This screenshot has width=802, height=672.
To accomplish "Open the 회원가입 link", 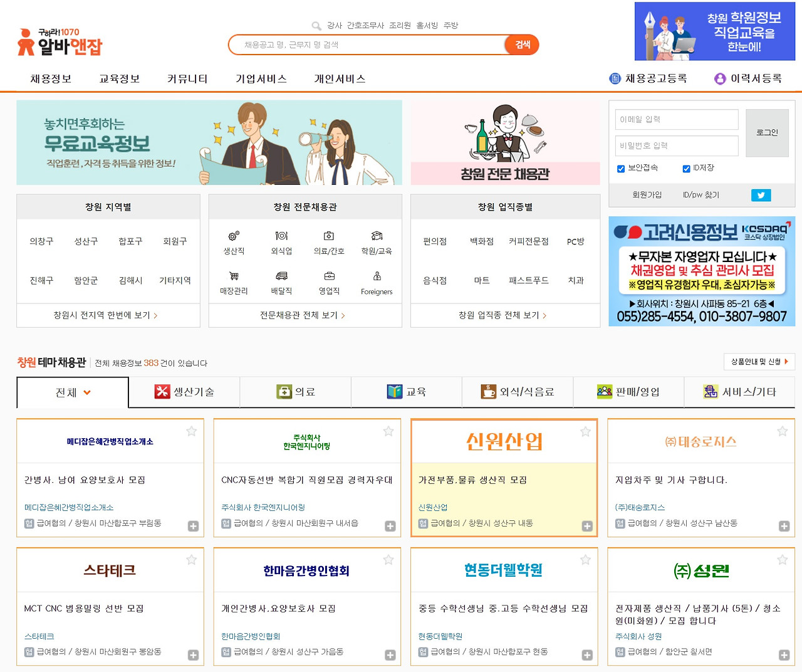I will (647, 195).
